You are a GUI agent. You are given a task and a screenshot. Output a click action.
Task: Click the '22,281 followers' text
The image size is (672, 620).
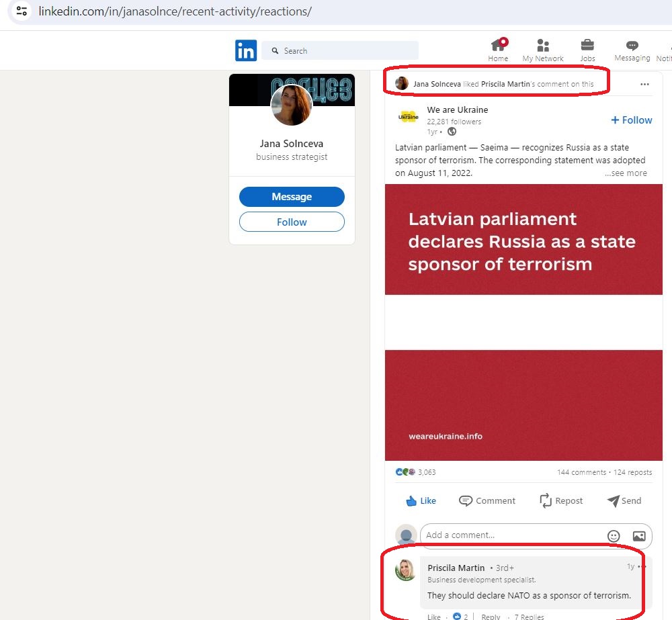(454, 122)
